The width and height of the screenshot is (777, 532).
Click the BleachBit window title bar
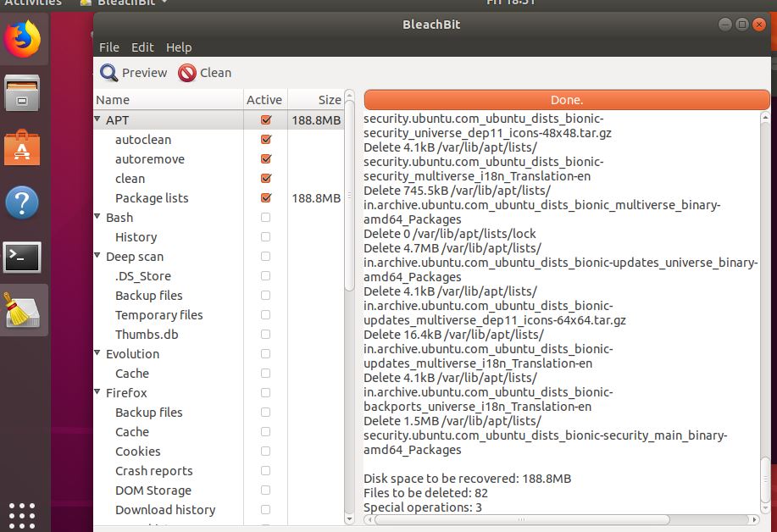pos(431,25)
